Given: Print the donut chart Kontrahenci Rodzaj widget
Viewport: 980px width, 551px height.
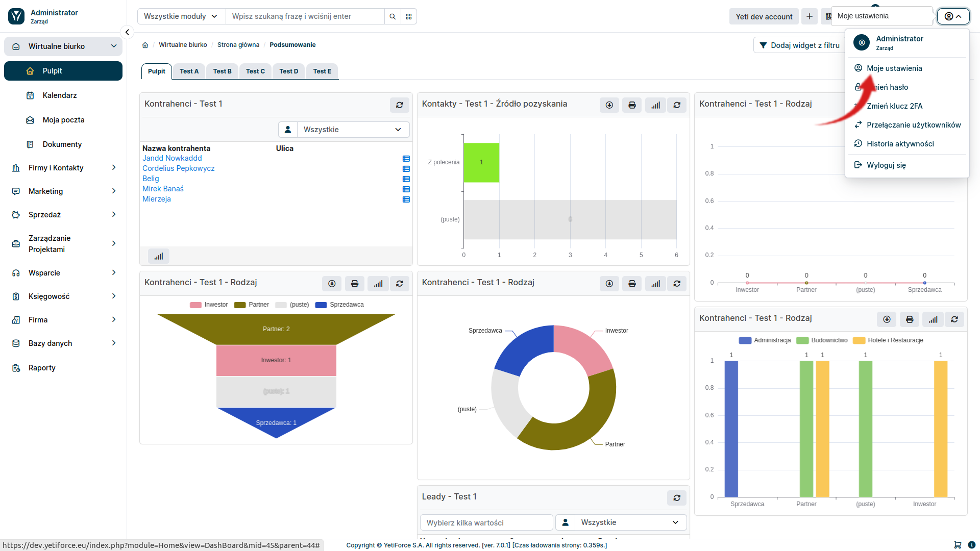Looking at the screenshot, I should tap(632, 284).
